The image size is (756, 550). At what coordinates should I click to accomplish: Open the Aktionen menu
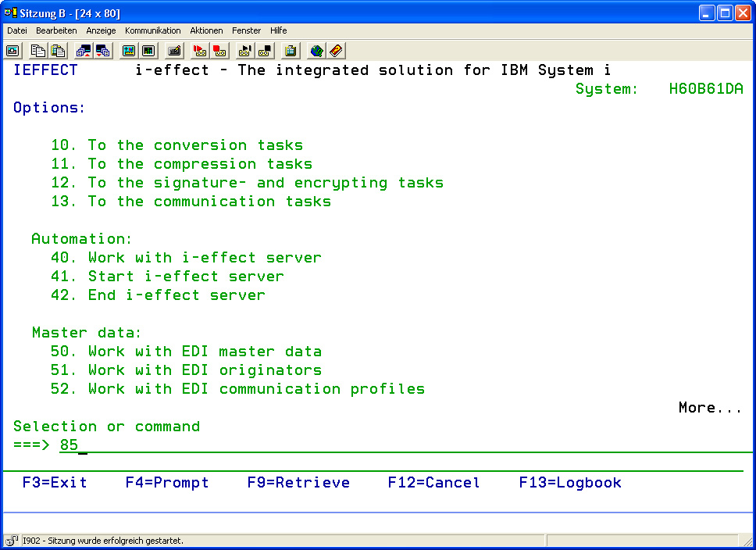pyautogui.click(x=206, y=30)
